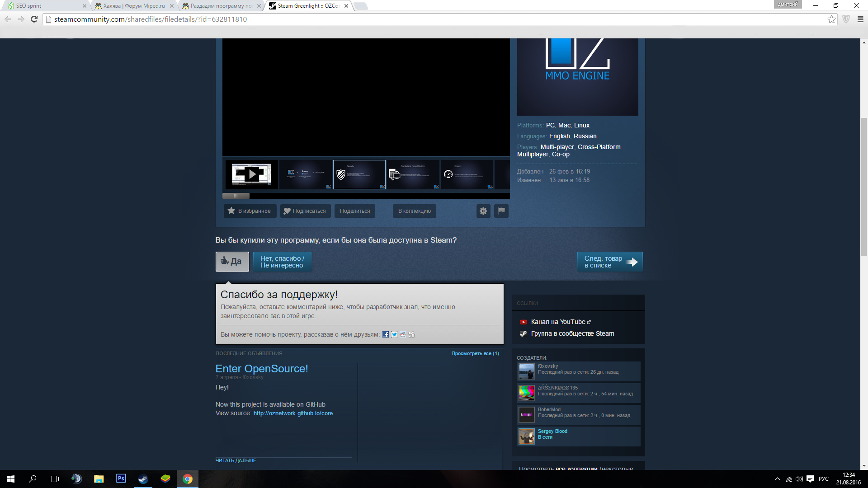Screen dimensions: 868x488
Task: Follow the oznetwork.github.io/core link
Action: click(x=293, y=413)
